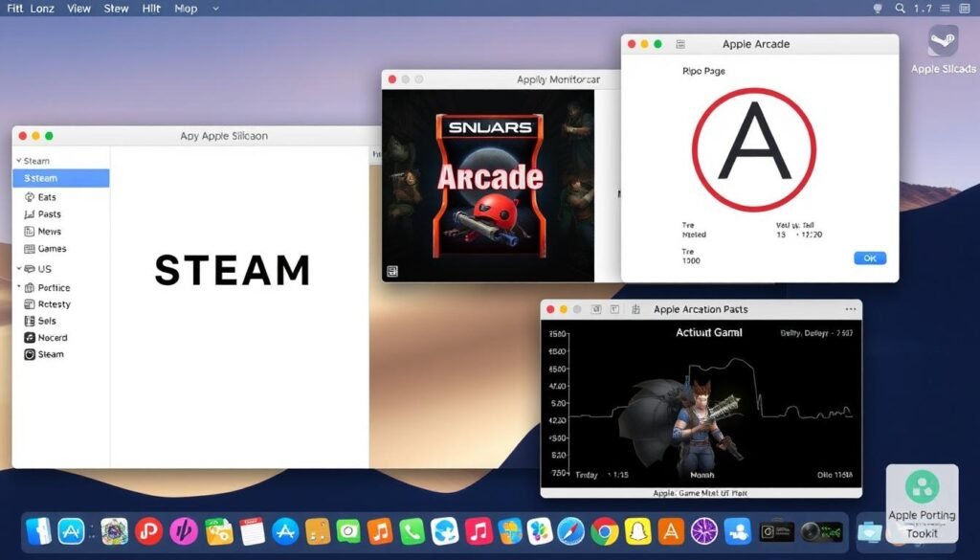Open the Apple Porting Toolkit tile
The height and width of the screenshot is (560, 980).
(x=922, y=504)
